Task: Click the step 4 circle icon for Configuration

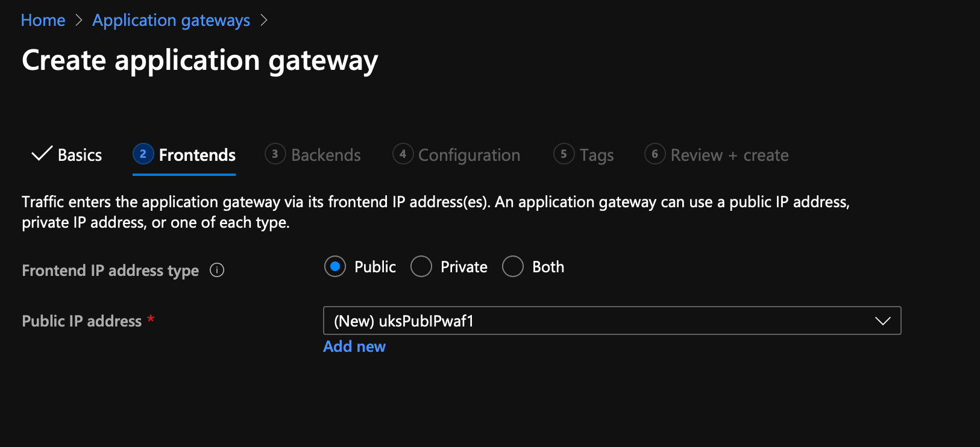Action: [403, 154]
